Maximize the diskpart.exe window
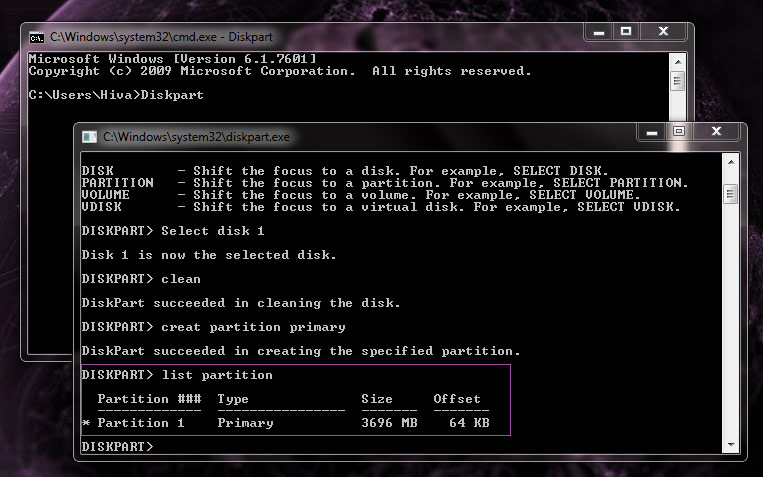 click(x=679, y=131)
